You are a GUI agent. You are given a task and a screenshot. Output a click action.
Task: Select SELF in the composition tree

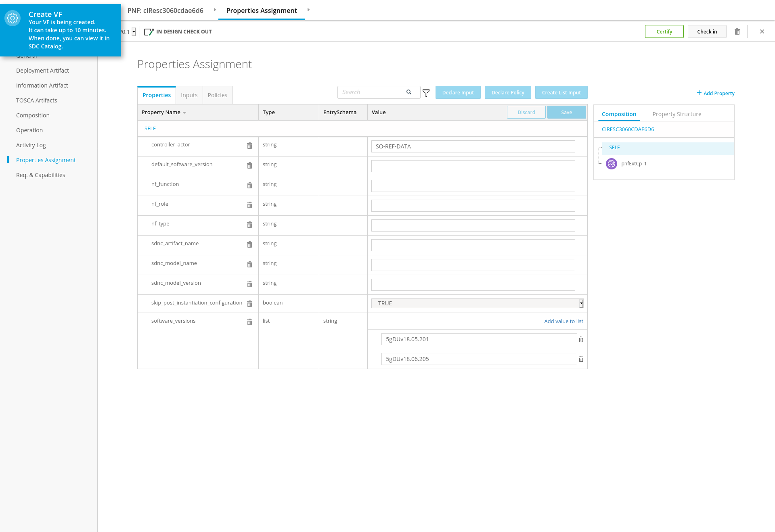[x=614, y=148]
